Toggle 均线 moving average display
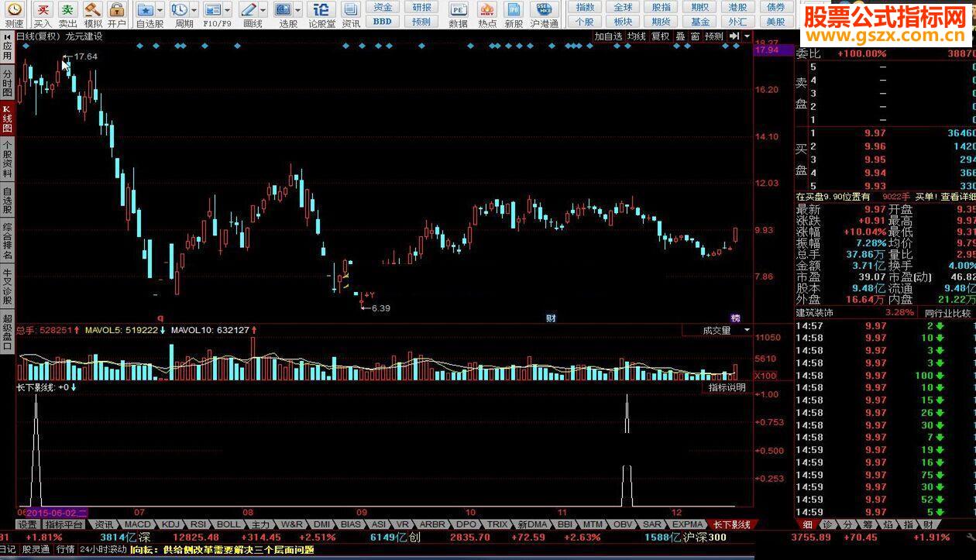The width and height of the screenshot is (976, 560). (x=636, y=36)
